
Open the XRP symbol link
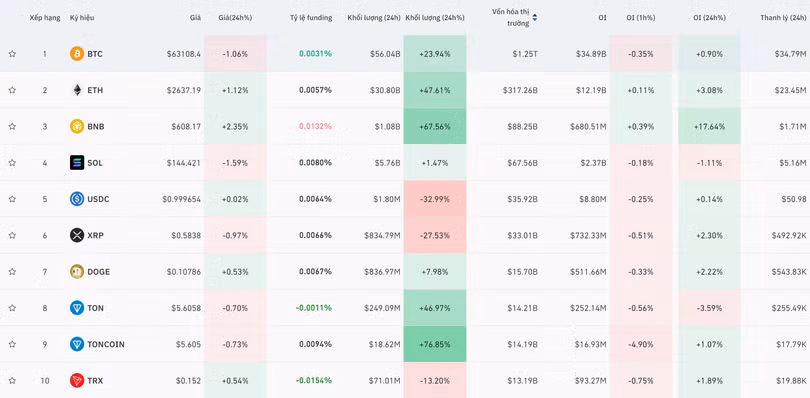(96, 235)
